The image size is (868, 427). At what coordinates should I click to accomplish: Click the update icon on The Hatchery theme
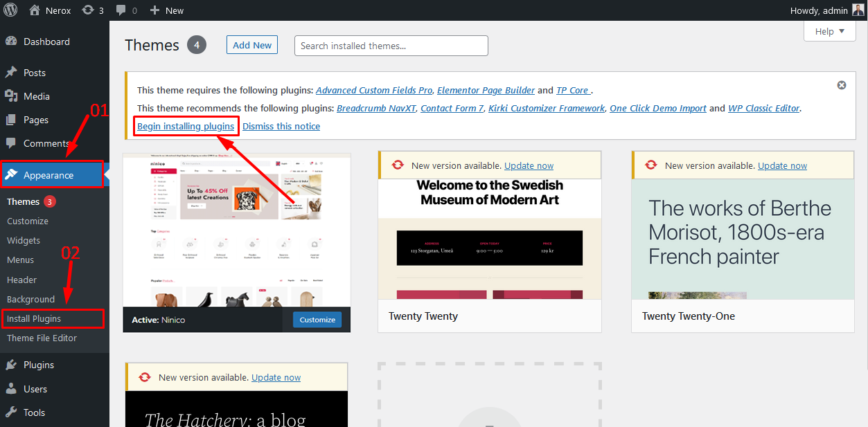[144, 377]
